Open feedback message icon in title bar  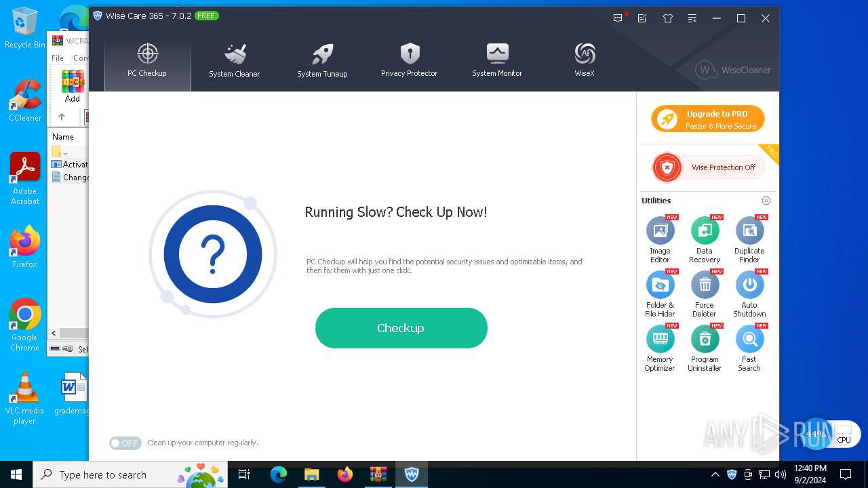(x=618, y=18)
